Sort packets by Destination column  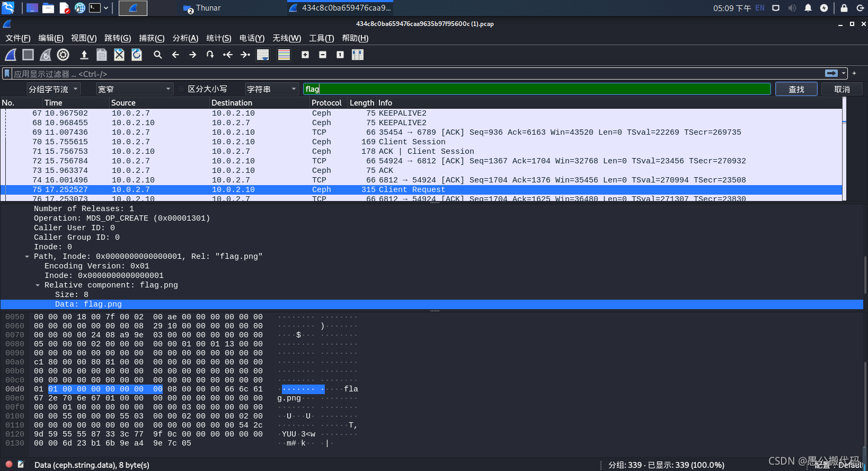coord(259,103)
